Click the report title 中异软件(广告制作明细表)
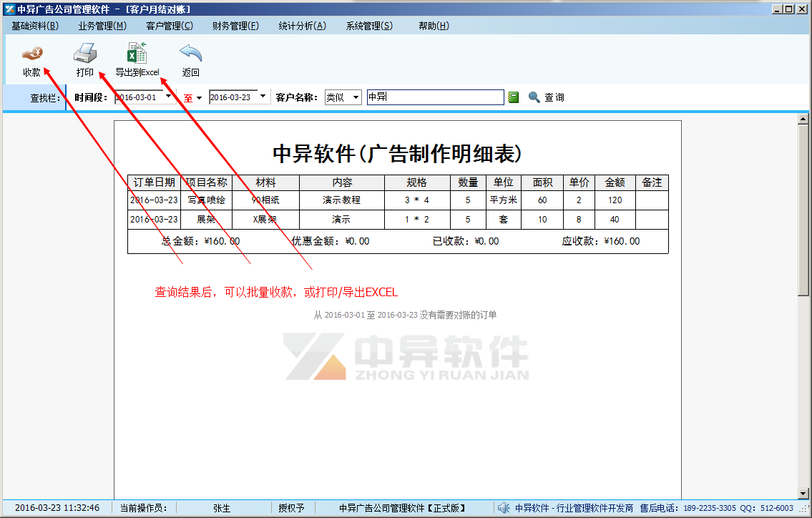The height and width of the screenshot is (518, 812). point(397,153)
